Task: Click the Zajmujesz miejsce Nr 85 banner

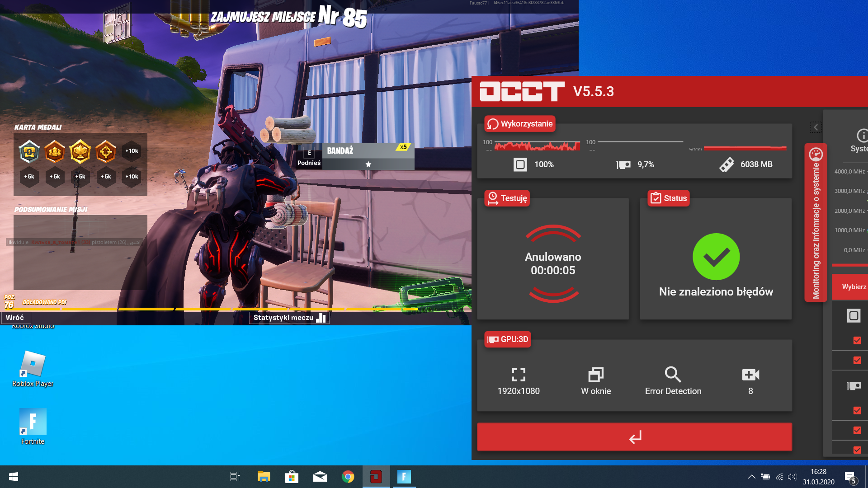Action: (288, 17)
